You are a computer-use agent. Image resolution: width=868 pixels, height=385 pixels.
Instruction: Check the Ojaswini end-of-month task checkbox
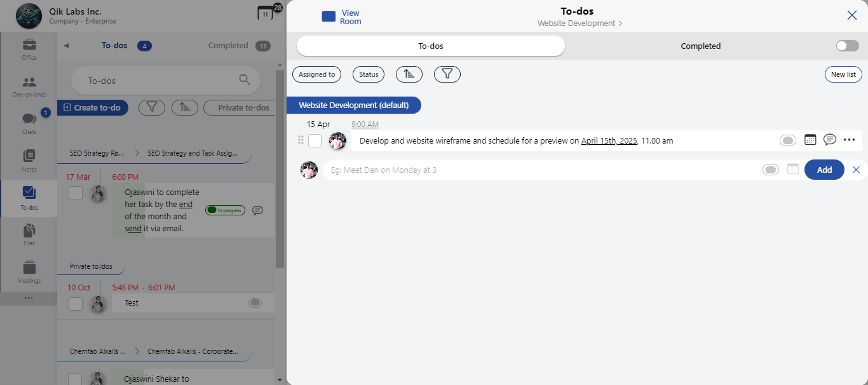pyautogui.click(x=75, y=193)
